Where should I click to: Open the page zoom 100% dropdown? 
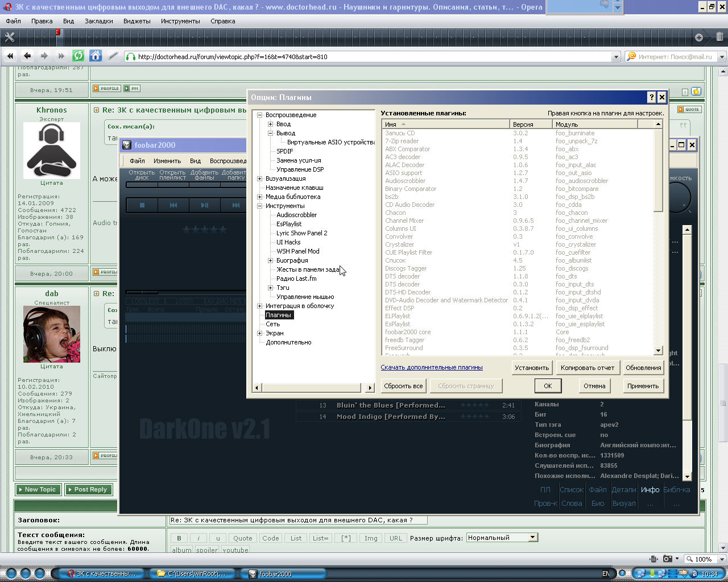pyautogui.click(x=721, y=559)
